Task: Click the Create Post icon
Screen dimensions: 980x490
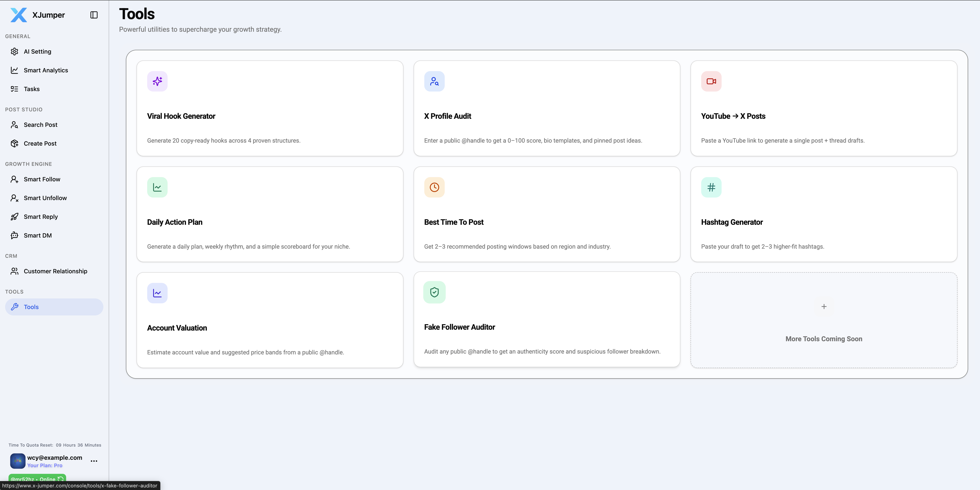Action: pos(14,143)
